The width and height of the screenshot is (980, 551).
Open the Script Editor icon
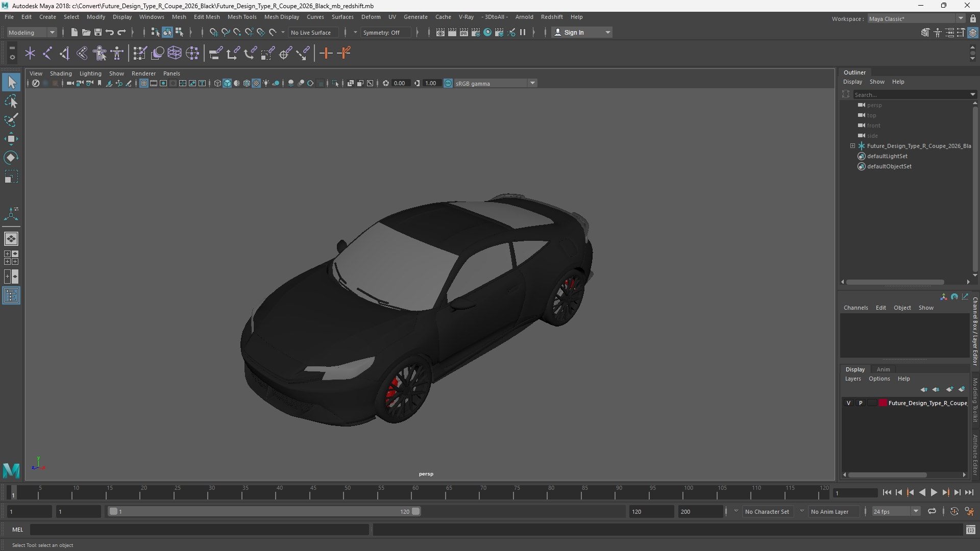971,530
